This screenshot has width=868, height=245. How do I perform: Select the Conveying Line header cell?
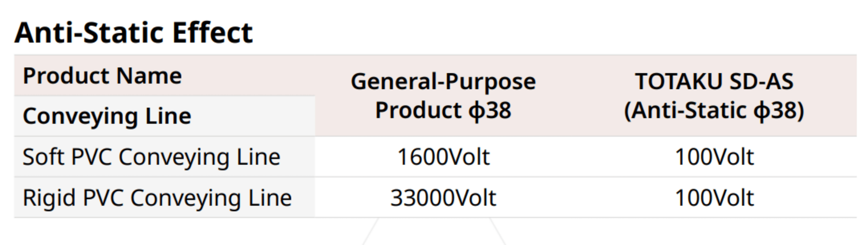164,116
